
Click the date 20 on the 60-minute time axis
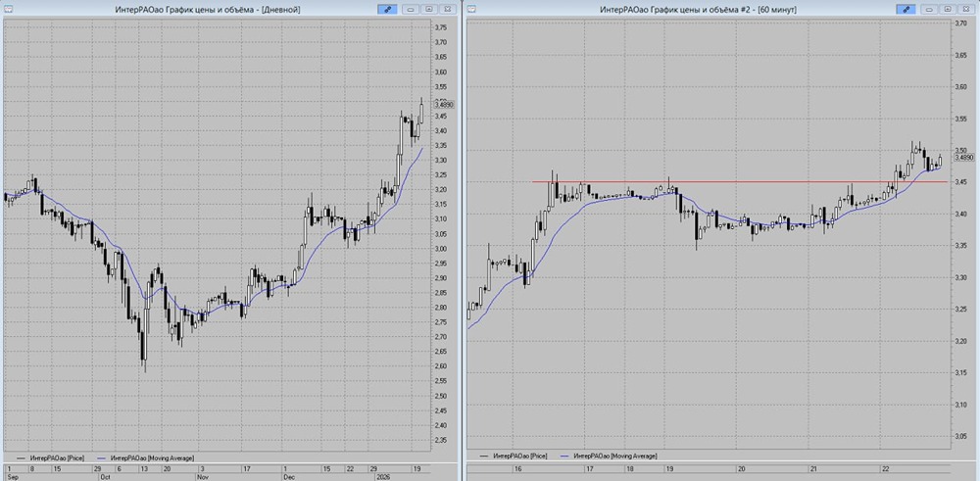coord(741,467)
